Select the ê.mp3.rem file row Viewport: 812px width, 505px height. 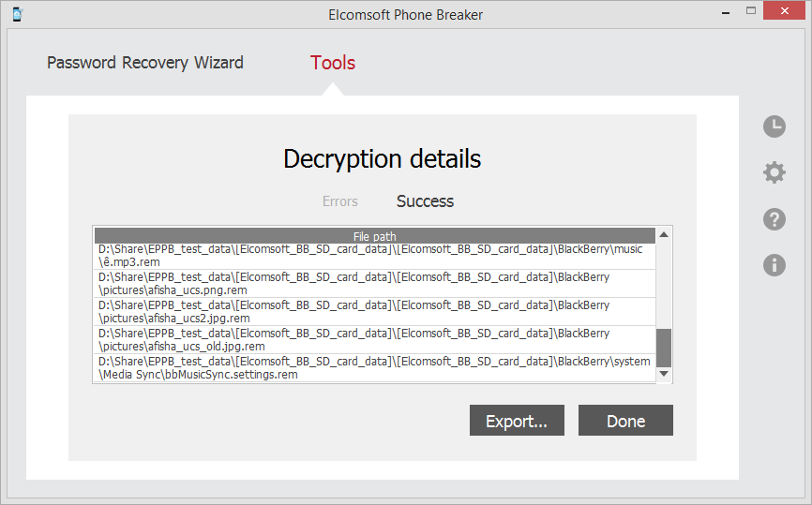click(x=374, y=256)
